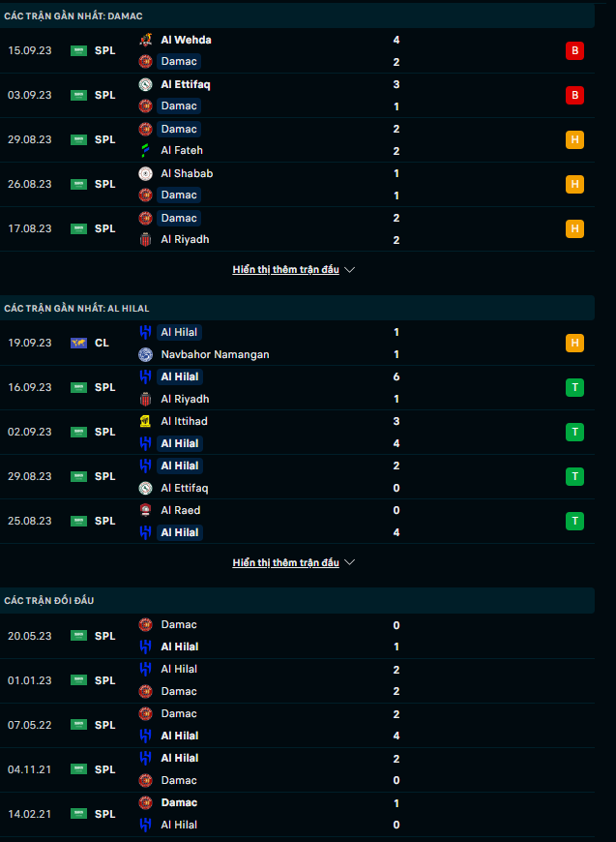Click green T badge for Al Hilal 6-1 match
Viewport: 616px width, 842px height.
coord(574,387)
